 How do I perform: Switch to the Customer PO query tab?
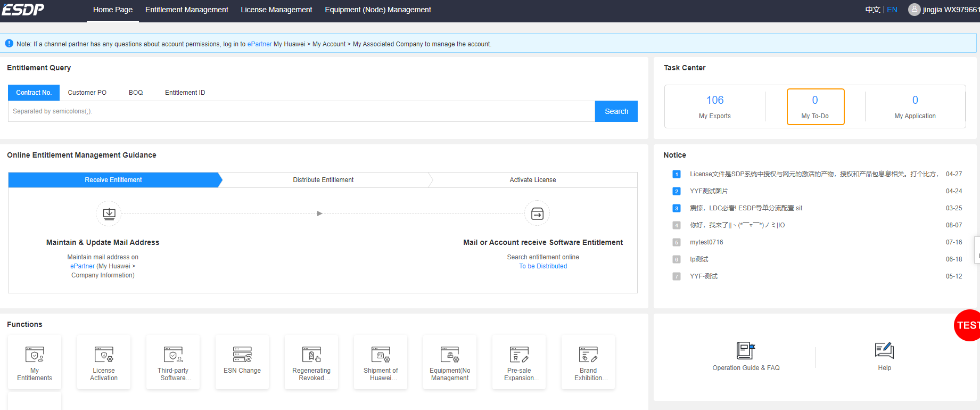(x=87, y=93)
